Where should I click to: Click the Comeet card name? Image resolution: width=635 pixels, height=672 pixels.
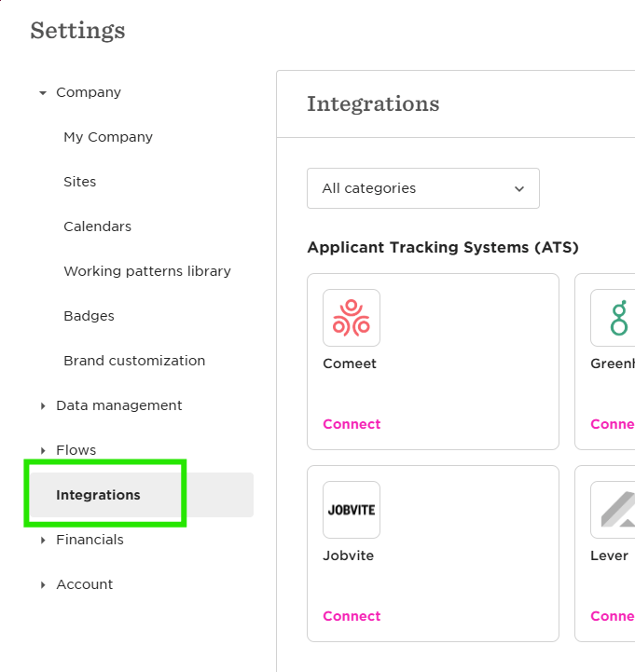click(350, 363)
